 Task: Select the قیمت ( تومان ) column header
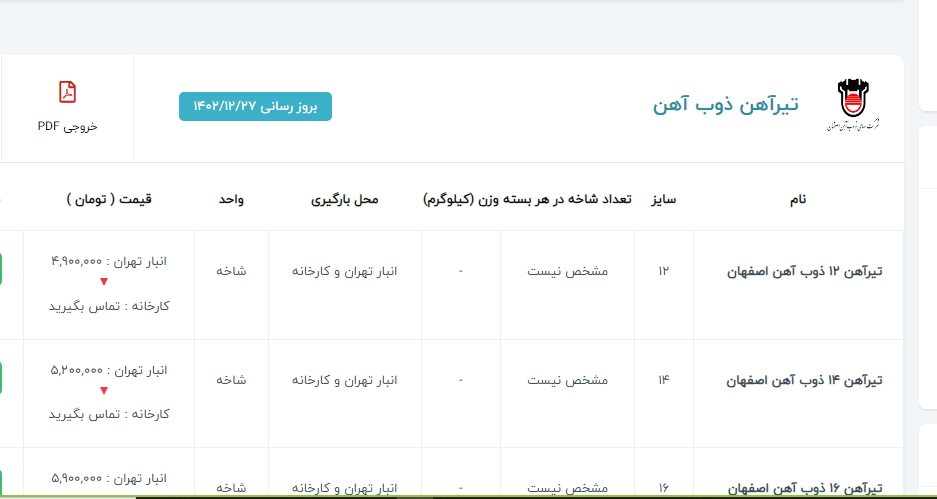(x=109, y=199)
